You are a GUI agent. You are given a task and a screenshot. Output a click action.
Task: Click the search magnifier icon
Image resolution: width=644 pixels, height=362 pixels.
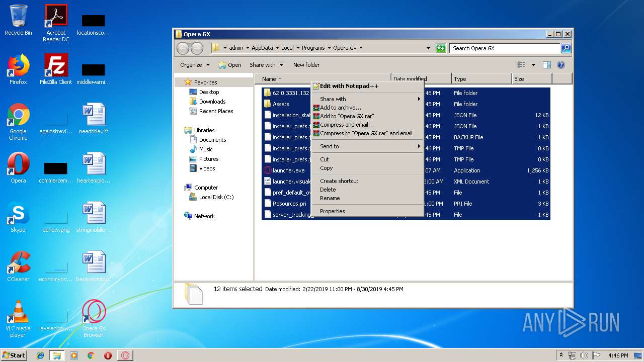(566, 48)
